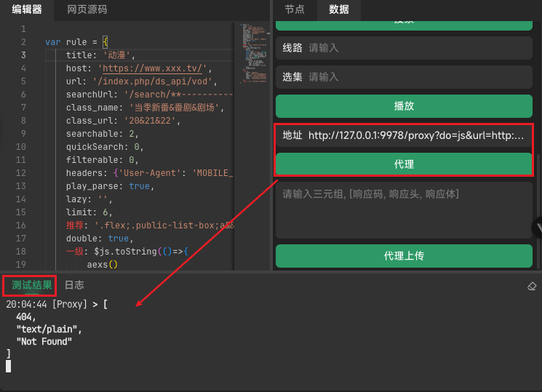Switch to the 节点 tab
Viewport: 542px width, 392px height.
[295, 9]
